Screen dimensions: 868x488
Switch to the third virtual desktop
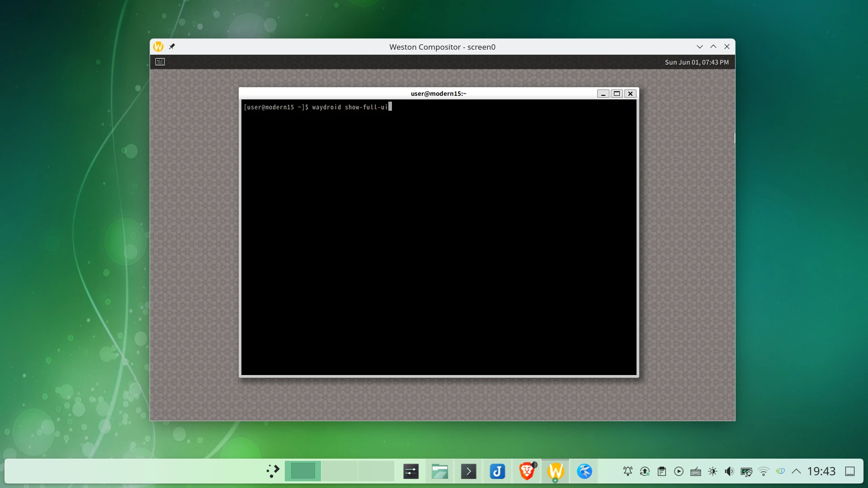[x=376, y=471]
